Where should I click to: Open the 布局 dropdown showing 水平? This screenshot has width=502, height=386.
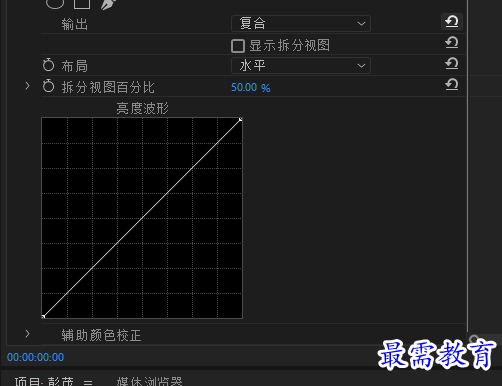click(x=301, y=66)
